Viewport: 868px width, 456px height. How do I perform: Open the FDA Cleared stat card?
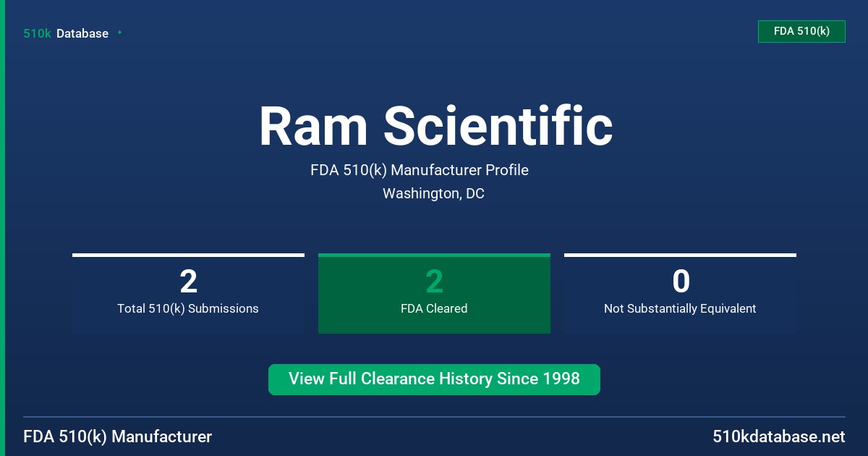pyautogui.click(x=434, y=293)
